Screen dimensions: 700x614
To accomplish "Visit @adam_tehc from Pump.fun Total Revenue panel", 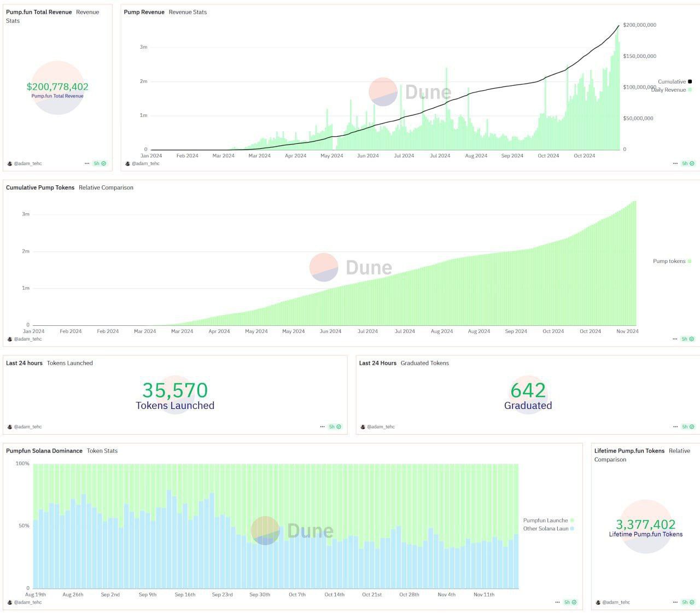I will click(28, 163).
